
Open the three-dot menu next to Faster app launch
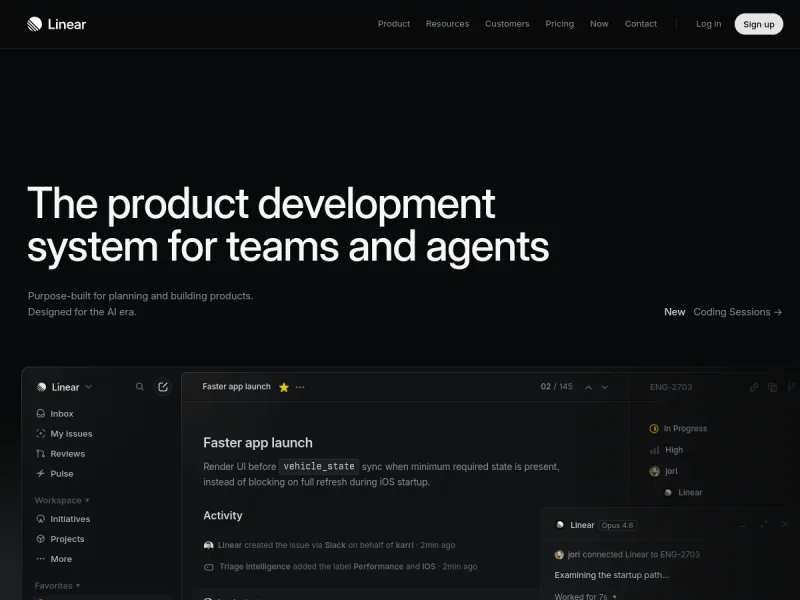point(300,387)
